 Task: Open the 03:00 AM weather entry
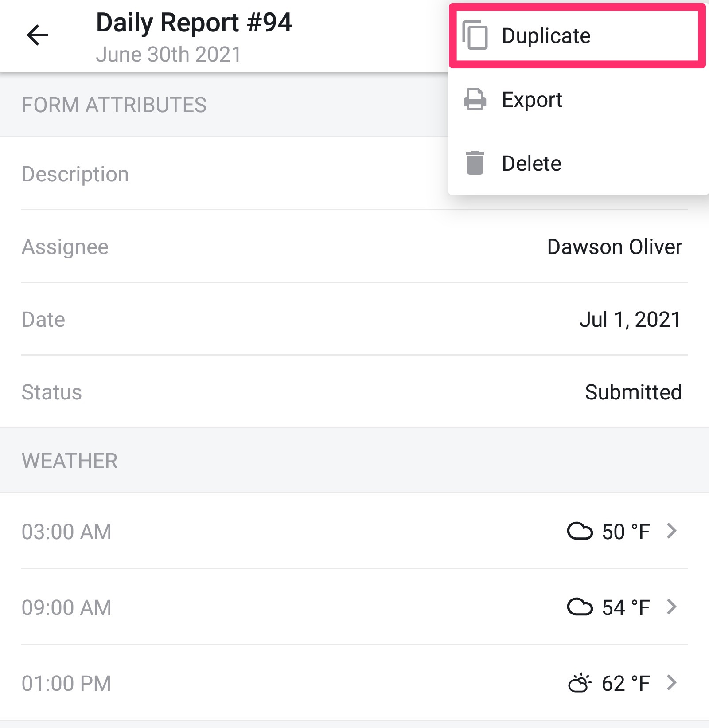354,531
